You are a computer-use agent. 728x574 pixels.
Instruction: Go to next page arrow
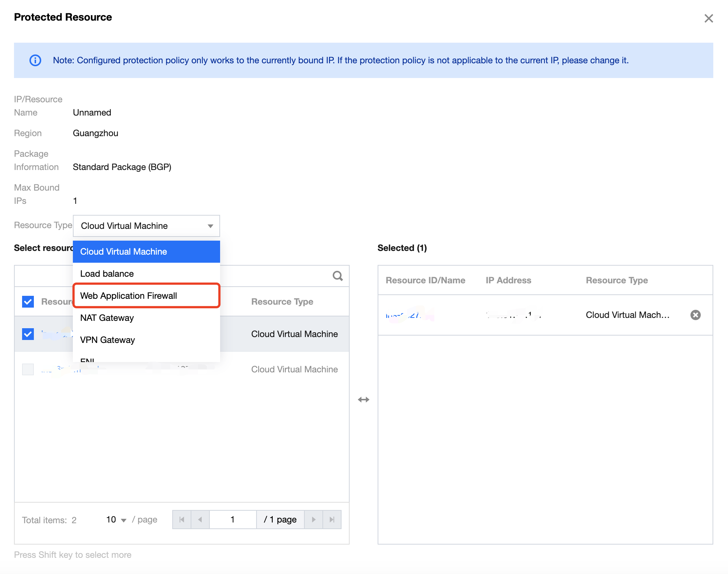tap(314, 520)
